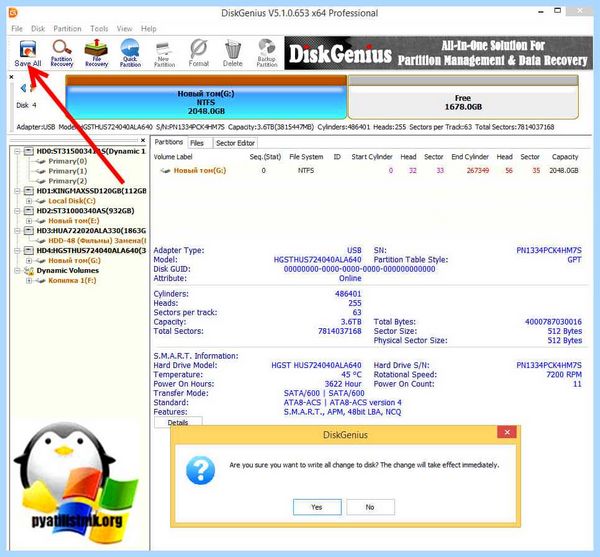Collapse the HD3:HUA722020ALA330 disk node
The image size is (600, 557).
click(x=17, y=231)
